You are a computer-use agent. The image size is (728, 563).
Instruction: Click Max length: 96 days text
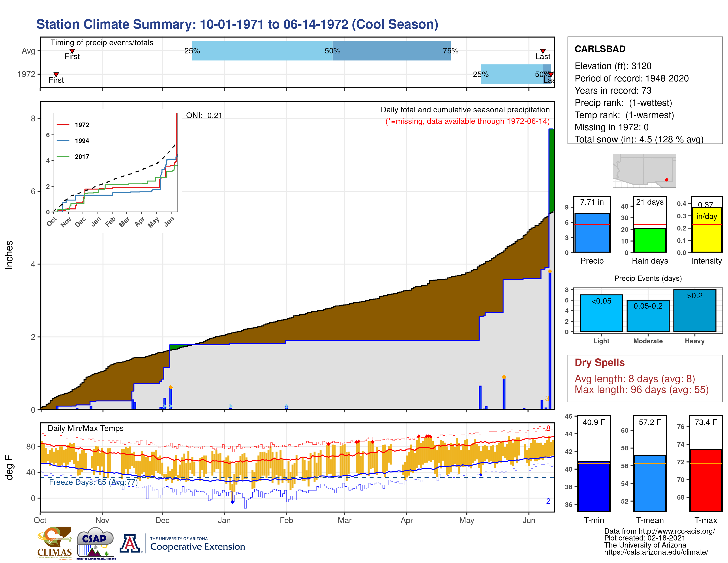pyautogui.click(x=641, y=389)
